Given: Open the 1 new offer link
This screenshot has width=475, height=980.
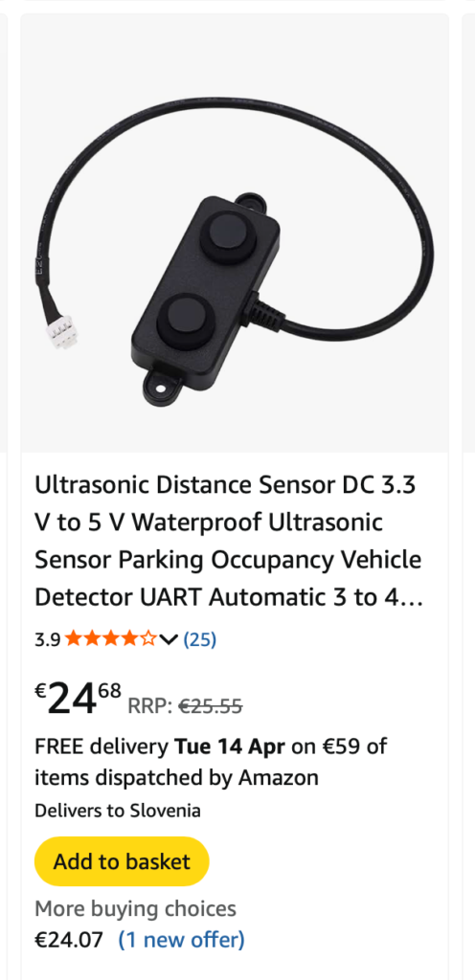Looking at the screenshot, I should point(181,940).
